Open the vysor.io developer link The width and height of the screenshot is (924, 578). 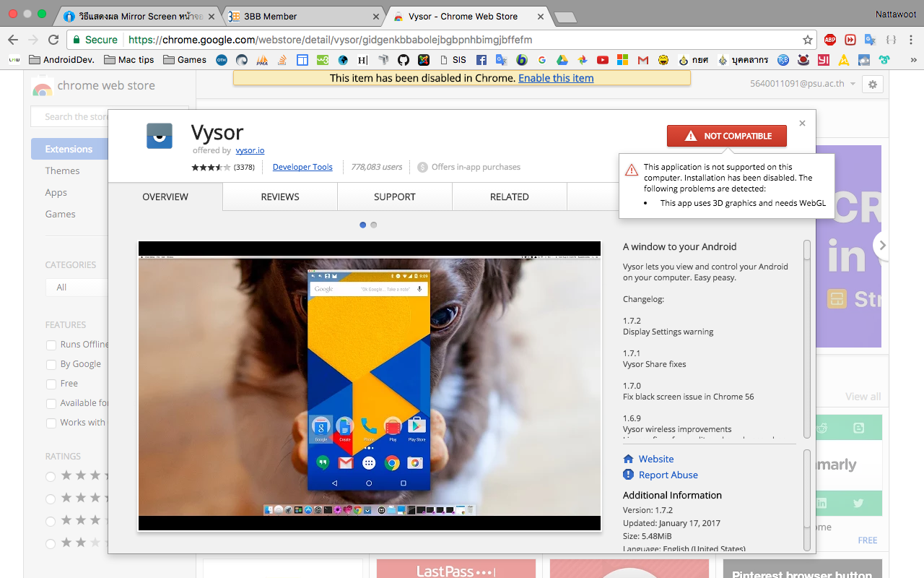(250, 150)
